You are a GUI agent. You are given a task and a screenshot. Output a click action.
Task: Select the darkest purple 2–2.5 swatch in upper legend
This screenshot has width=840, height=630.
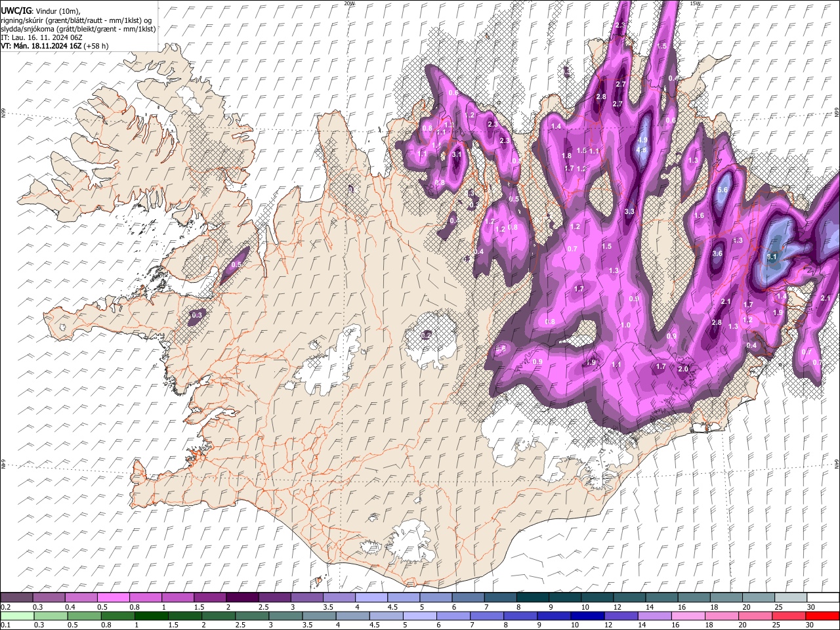(242, 597)
